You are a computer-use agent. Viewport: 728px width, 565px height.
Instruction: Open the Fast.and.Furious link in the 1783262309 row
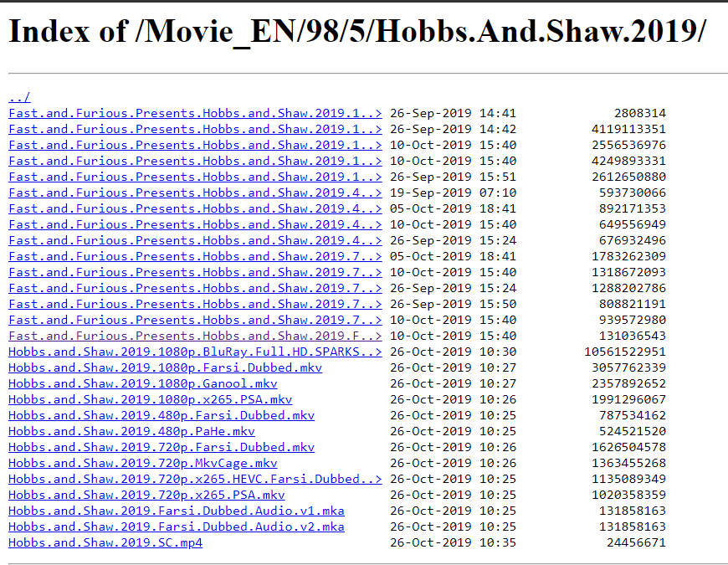tap(195, 256)
